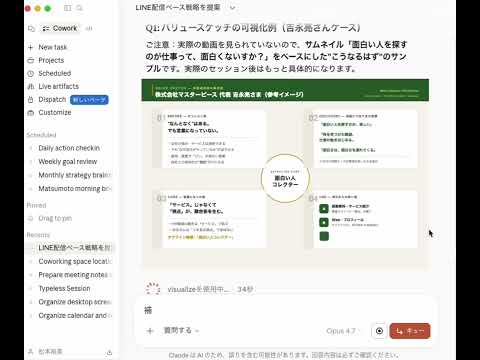The width and height of the screenshot is (480, 360).
Task: Click the LINE配信ペース戦略を提案 conversation title
Action: tap(178, 7)
